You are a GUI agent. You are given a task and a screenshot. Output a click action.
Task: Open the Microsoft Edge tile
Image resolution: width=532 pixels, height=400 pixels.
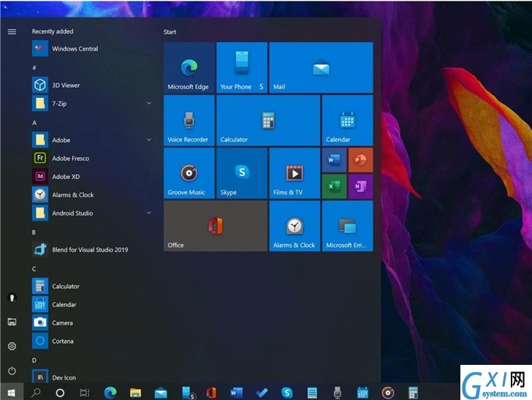(189, 67)
